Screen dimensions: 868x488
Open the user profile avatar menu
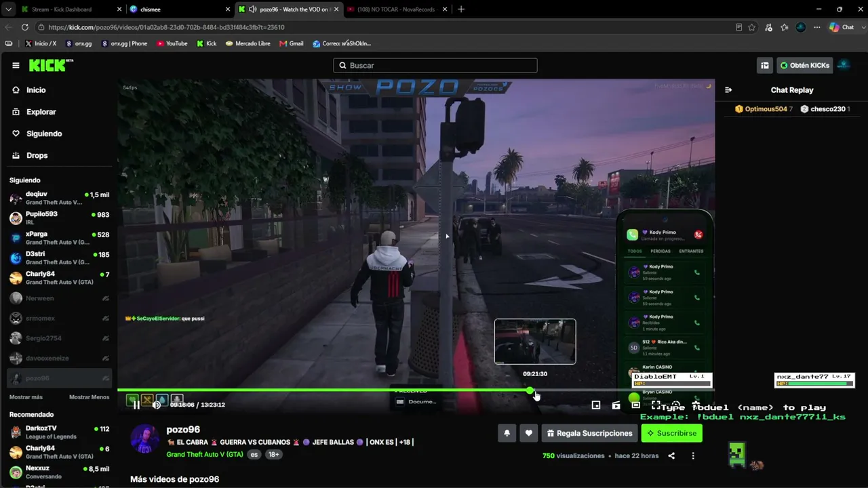[x=844, y=65]
